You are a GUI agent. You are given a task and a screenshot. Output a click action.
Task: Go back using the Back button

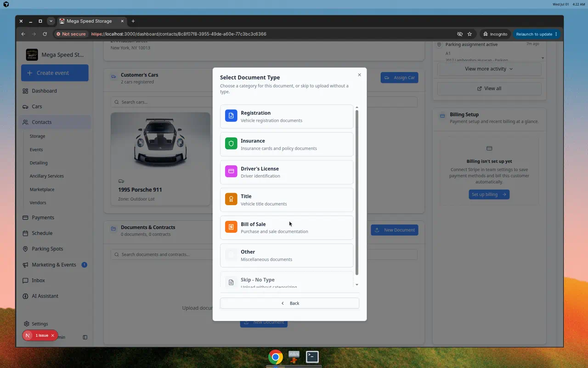coord(289,303)
